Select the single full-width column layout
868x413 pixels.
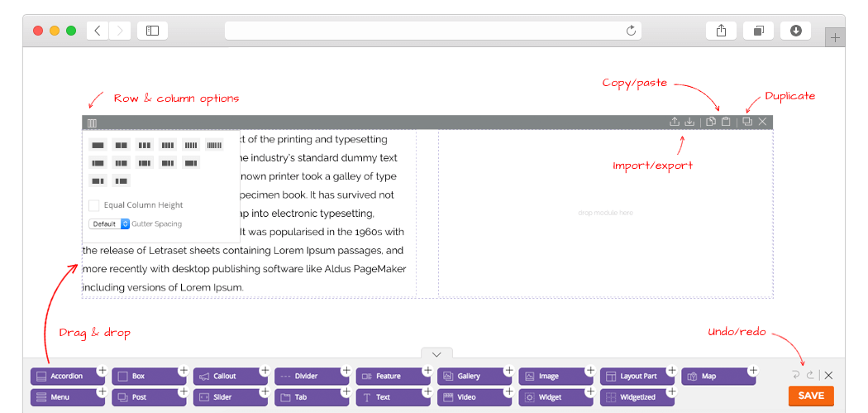[98, 145]
